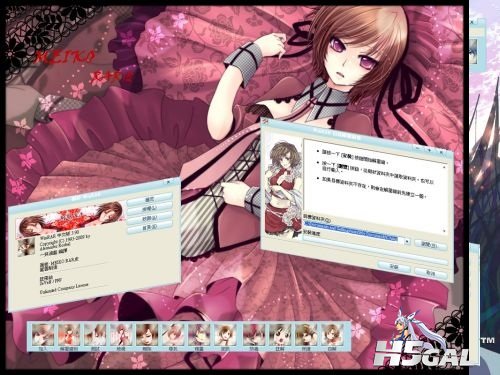Viewport: 500px width, 375px height.
Task: Click the Protect (保護) toolbar icon
Action: [x=306, y=336]
